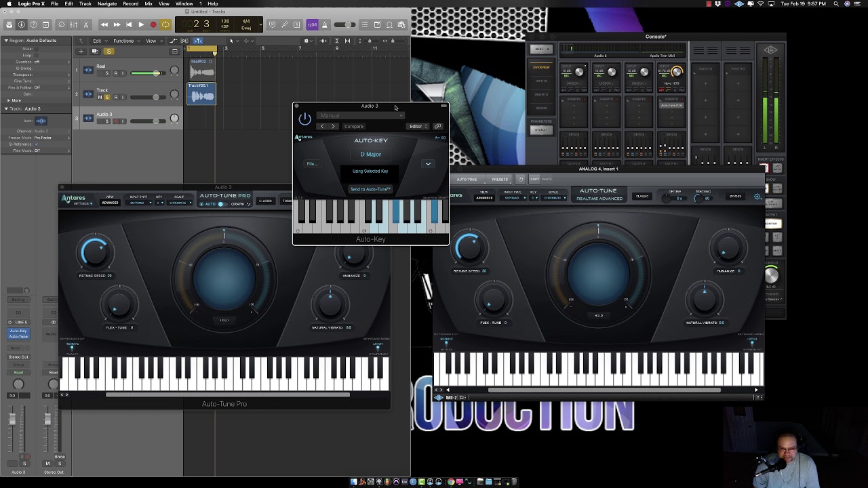
Task: Toggle the yellow Cycle button
Action: tap(165, 24)
